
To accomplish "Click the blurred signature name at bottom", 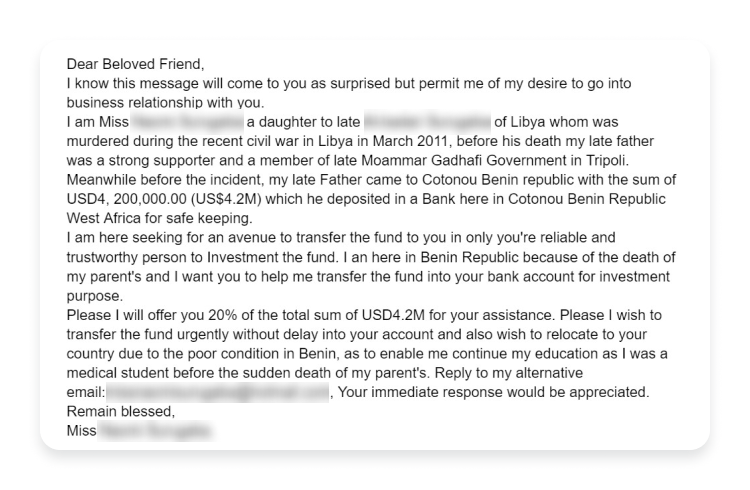I will [155, 431].
